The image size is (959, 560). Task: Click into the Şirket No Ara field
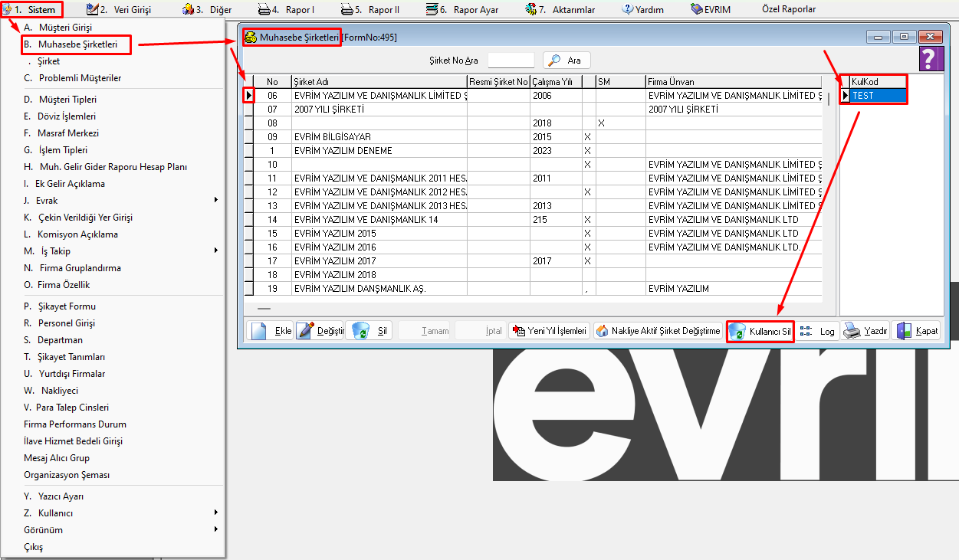[x=511, y=61]
